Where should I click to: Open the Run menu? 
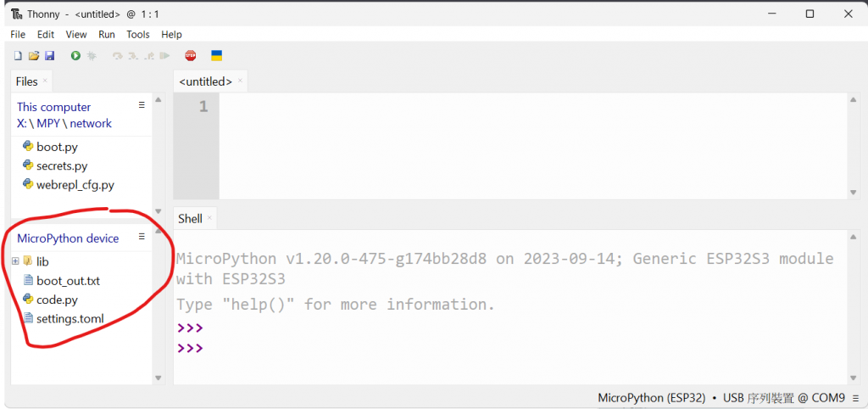pyautogui.click(x=107, y=35)
